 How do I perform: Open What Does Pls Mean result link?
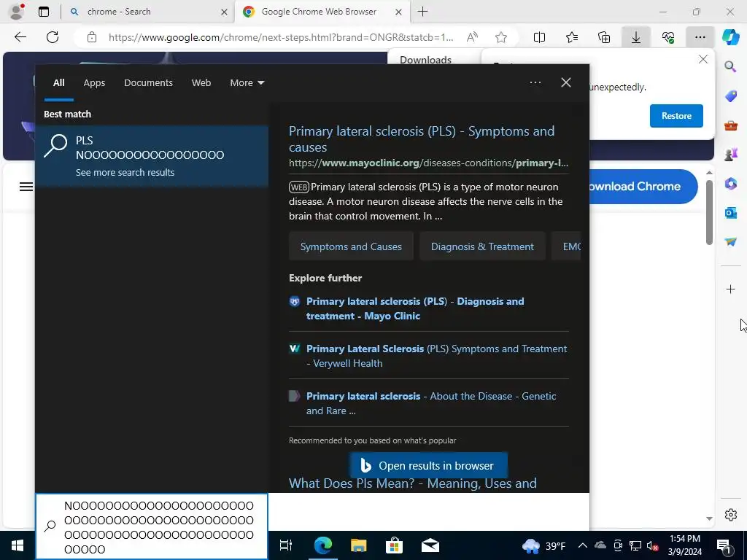click(413, 483)
